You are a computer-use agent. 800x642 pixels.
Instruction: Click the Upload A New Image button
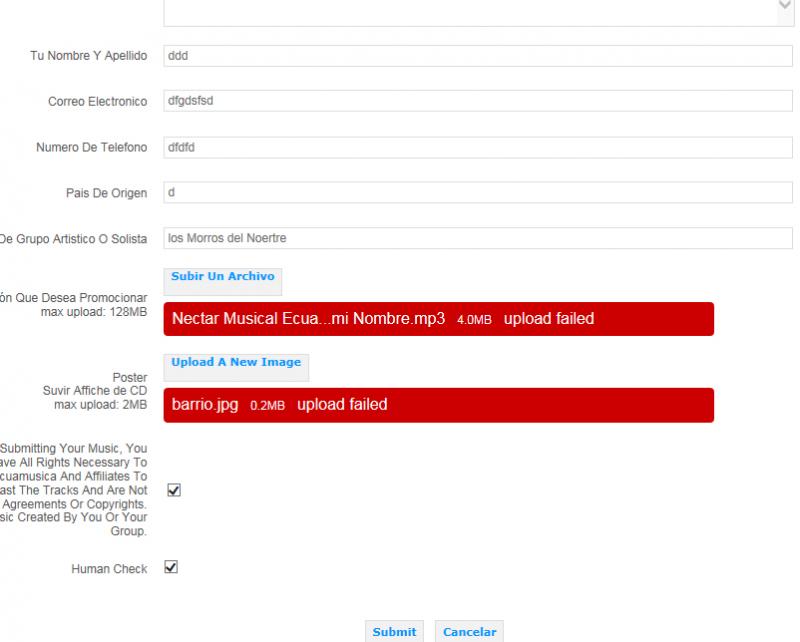[x=236, y=367]
